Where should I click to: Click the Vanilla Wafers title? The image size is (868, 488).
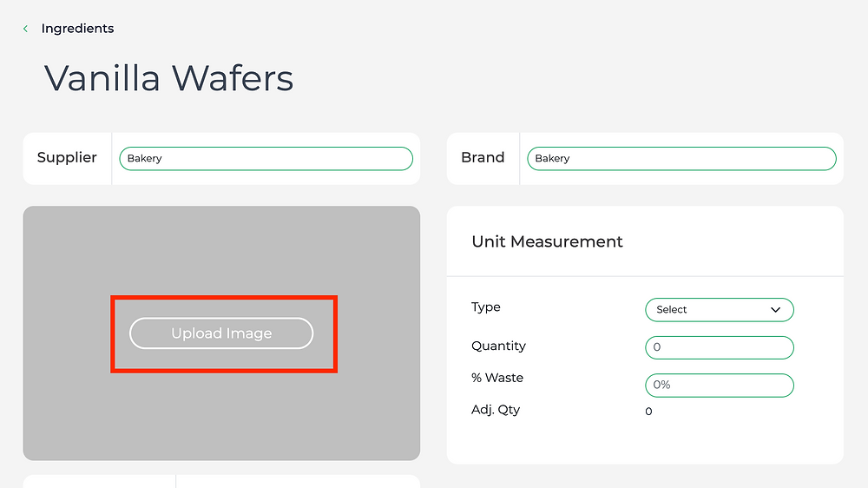coord(169,78)
